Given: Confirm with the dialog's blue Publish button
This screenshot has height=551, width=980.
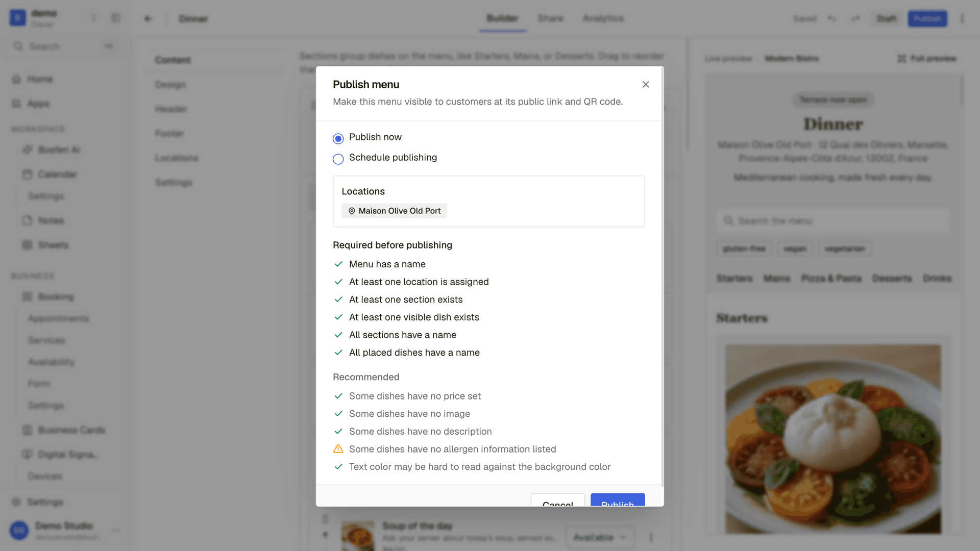Looking at the screenshot, I should pyautogui.click(x=618, y=500).
